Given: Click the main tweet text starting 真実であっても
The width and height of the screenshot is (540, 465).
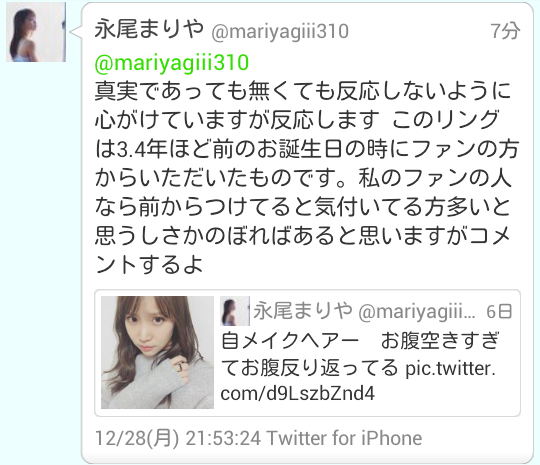Looking at the screenshot, I should (x=303, y=91).
